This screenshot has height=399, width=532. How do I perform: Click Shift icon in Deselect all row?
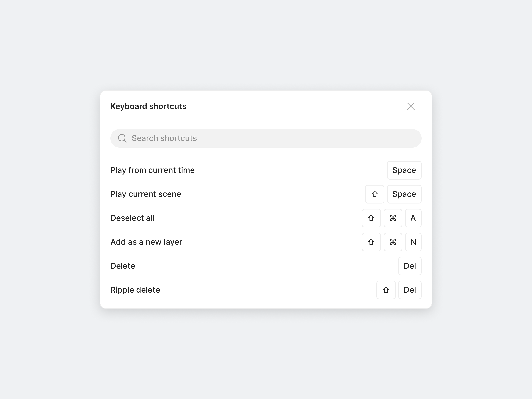371,218
